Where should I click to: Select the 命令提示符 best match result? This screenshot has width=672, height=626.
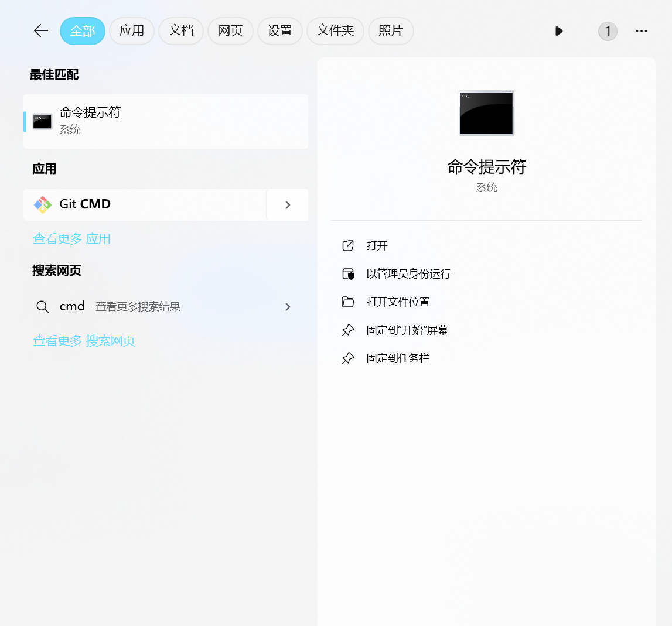click(x=166, y=121)
